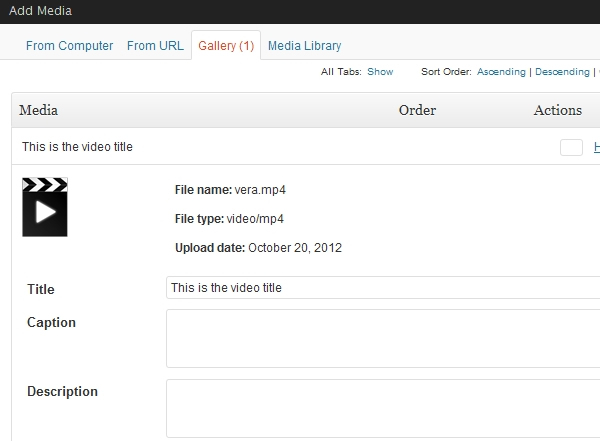Click the October 20, 2012 upload date

tap(294, 248)
